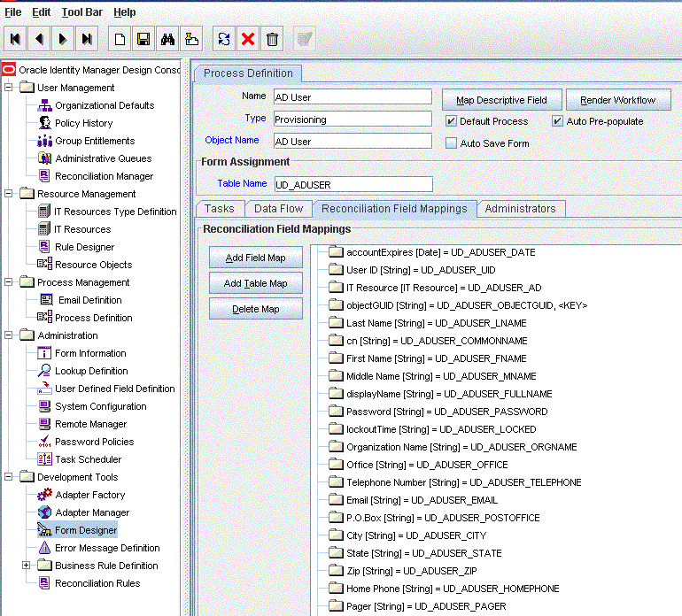The width and height of the screenshot is (682, 616).
Task: Select the Email [String] mapping row
Action: pos(414,500)
